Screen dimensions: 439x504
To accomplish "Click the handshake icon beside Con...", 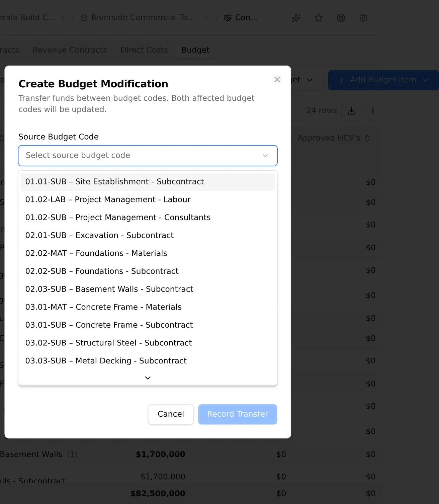I will [228, 18].
